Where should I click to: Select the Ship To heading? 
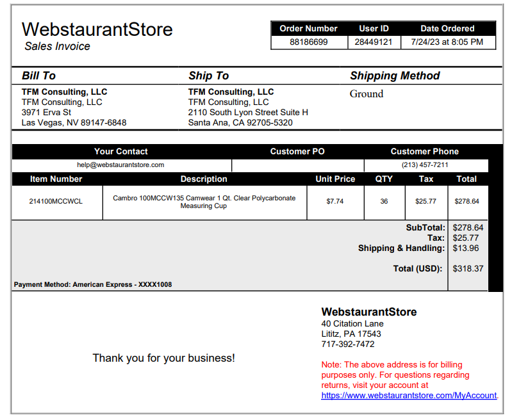(x=209, y=76)
